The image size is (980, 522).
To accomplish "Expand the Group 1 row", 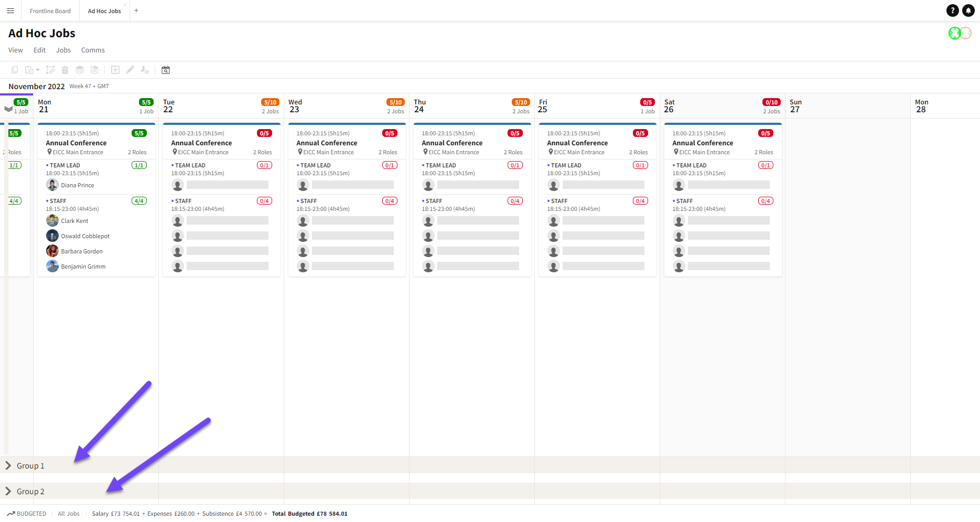I will pyautogui.click(x=8, y=465).
